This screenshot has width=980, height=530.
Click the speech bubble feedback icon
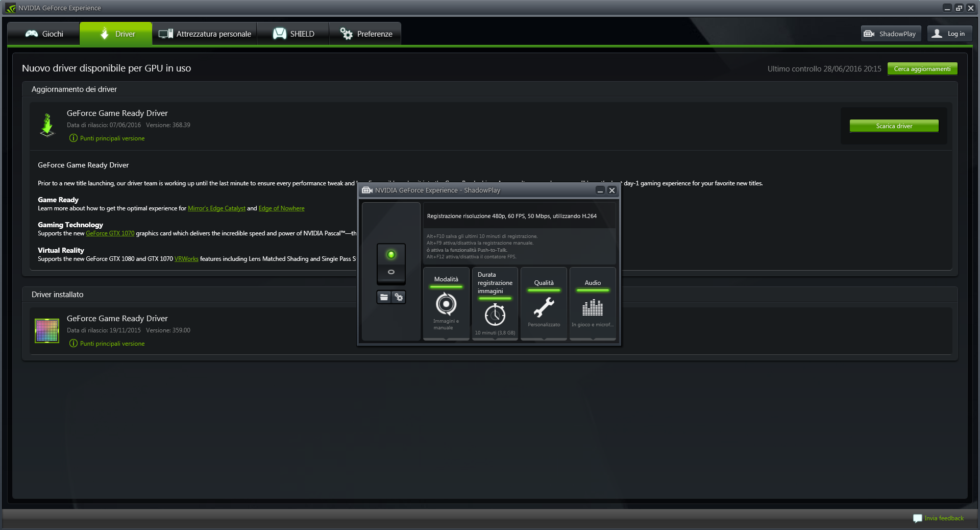point(917,518)
